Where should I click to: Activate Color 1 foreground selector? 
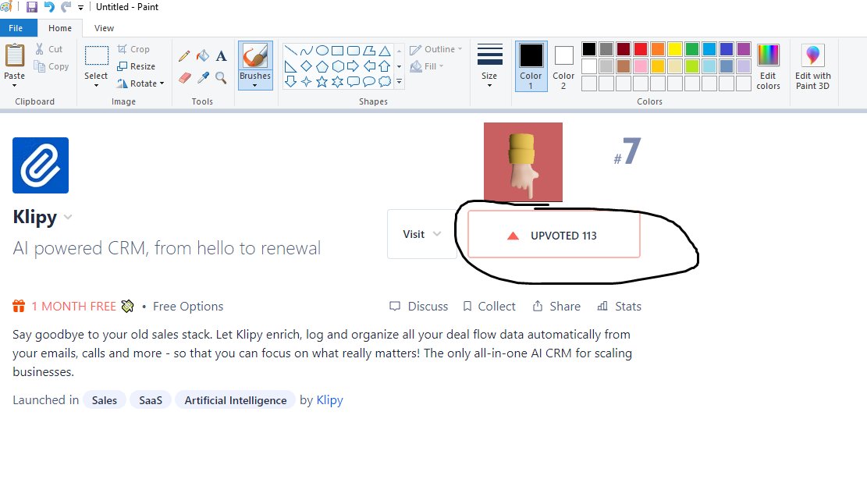(x=531, y=66)
